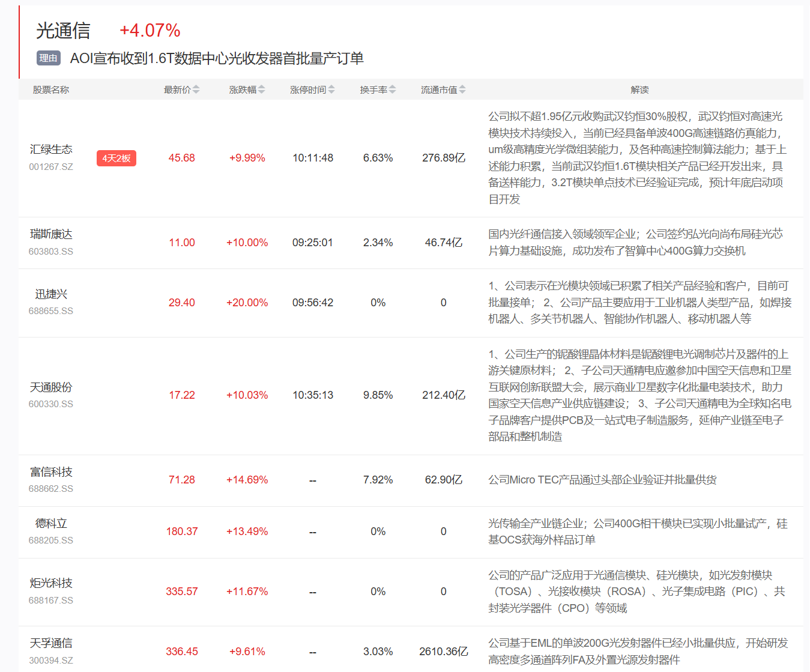Viewport: 810px width, 672px height.
Task: Open 天通股份 stock page
Action: [x=51, y=387]
